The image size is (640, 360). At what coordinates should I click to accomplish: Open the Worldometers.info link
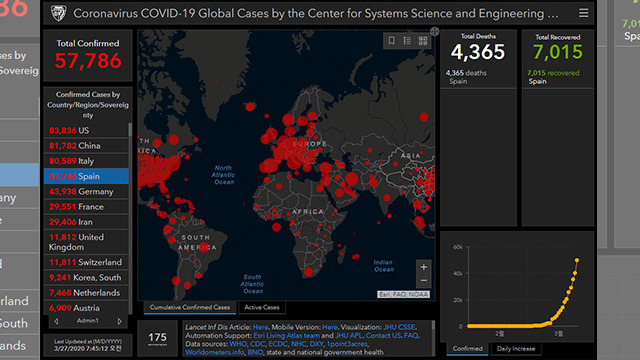coord(215,352)
